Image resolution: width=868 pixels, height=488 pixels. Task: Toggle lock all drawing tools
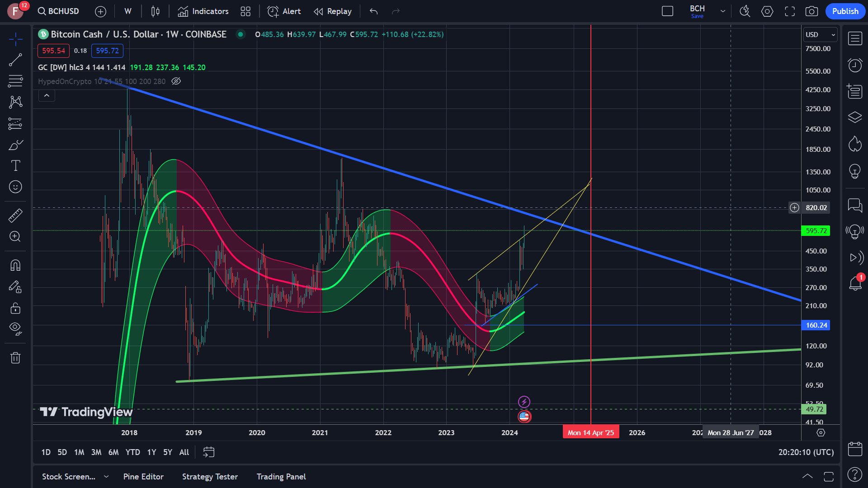(x=15, y=308)
